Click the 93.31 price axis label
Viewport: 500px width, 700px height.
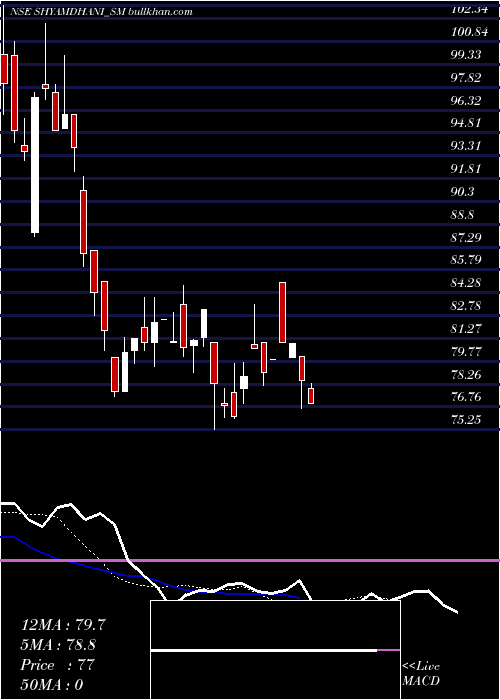point(466,146)
